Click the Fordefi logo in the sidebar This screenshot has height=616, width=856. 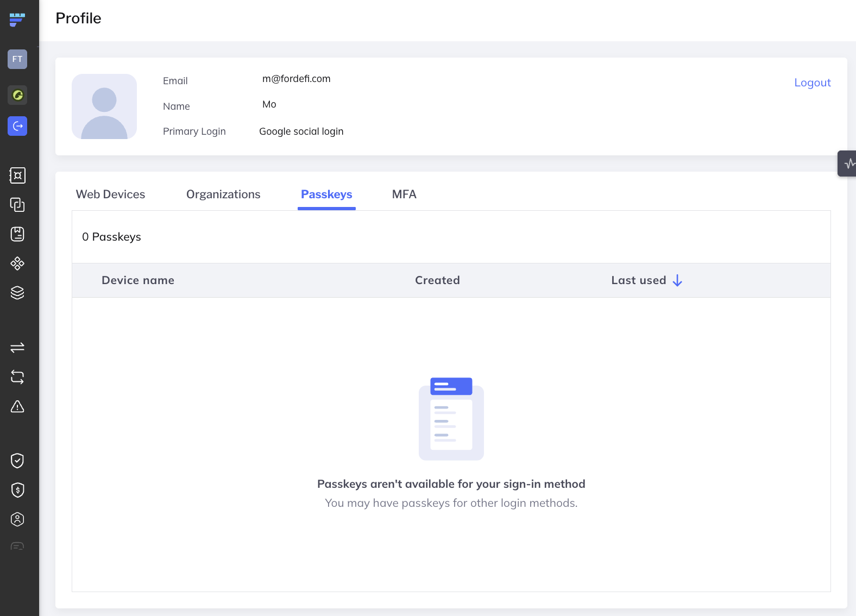(x=17, y=20)
